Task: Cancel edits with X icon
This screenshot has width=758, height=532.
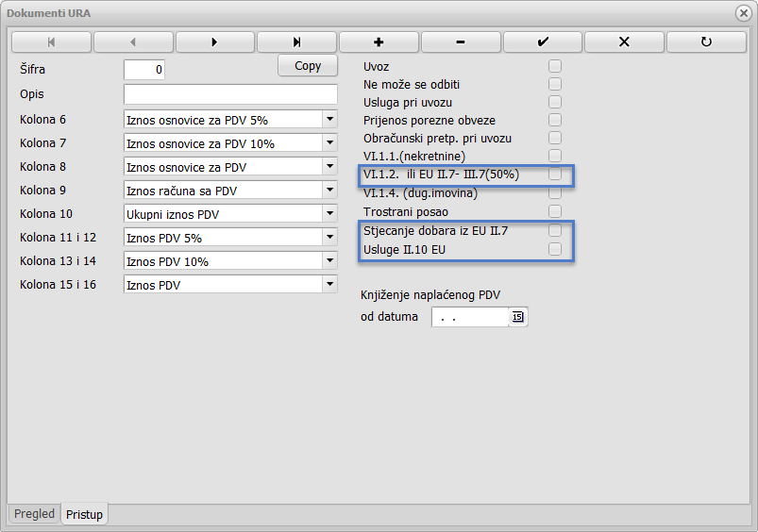Action: coord(625,42)
